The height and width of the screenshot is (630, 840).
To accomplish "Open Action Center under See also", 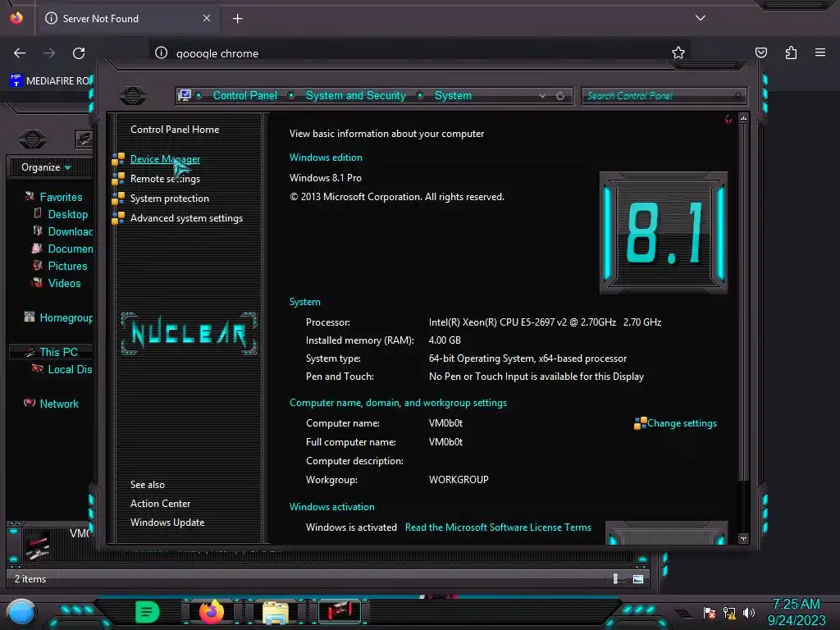I will point(160,504).
